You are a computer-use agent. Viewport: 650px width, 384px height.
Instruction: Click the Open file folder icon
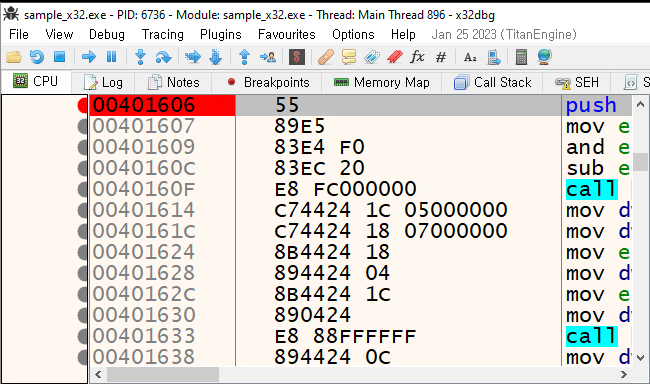click(x=14, y=57)
